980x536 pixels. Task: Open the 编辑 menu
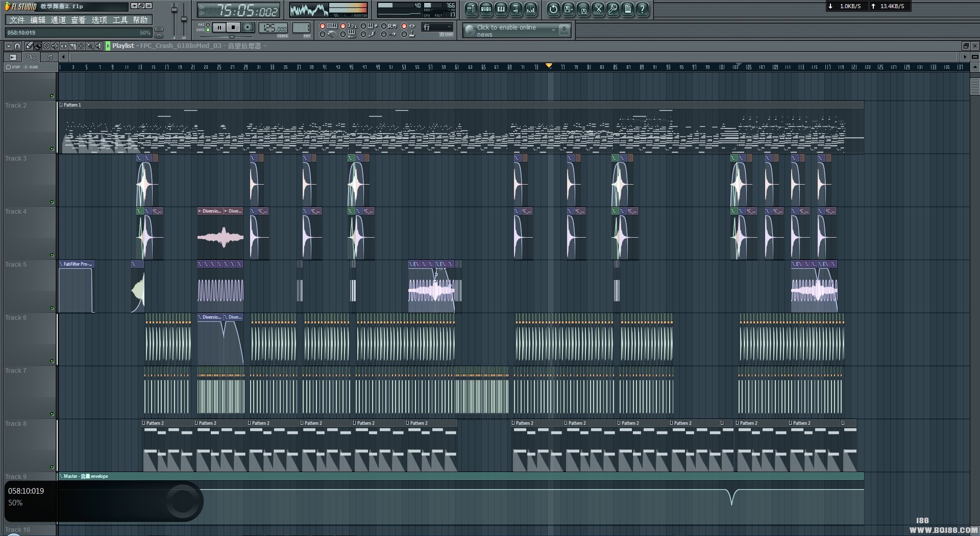38,20
